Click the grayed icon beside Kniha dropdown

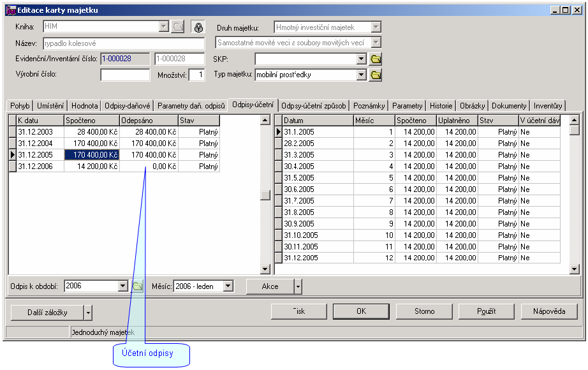178,27
